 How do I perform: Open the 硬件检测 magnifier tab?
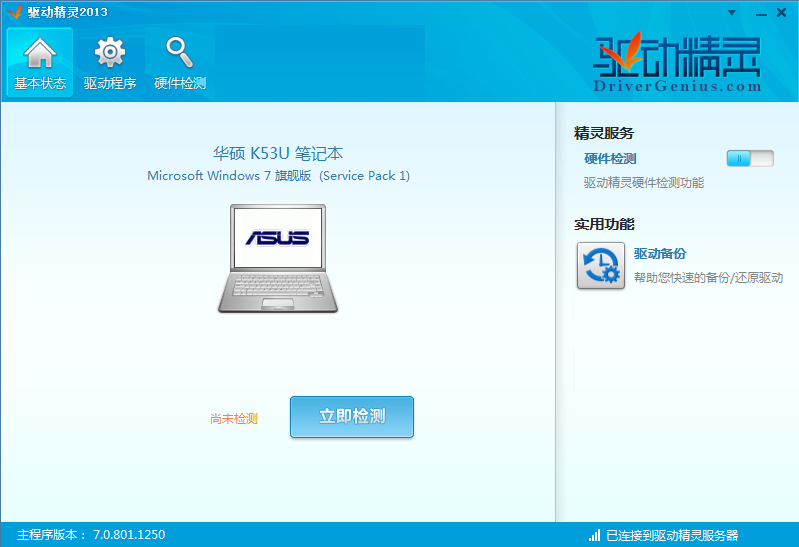pos(180,63)
